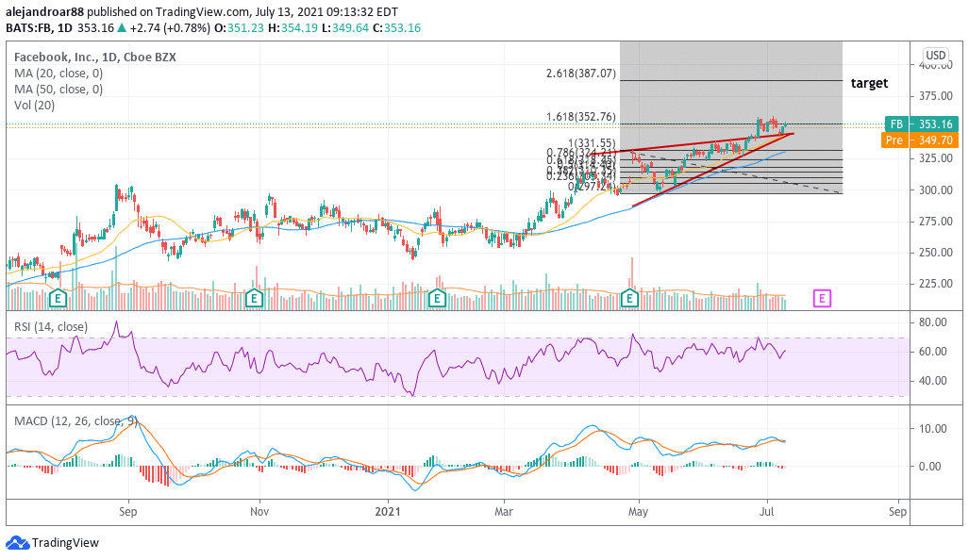
Task: Click the alejandroar88 author name
Action: pos(45,11)
